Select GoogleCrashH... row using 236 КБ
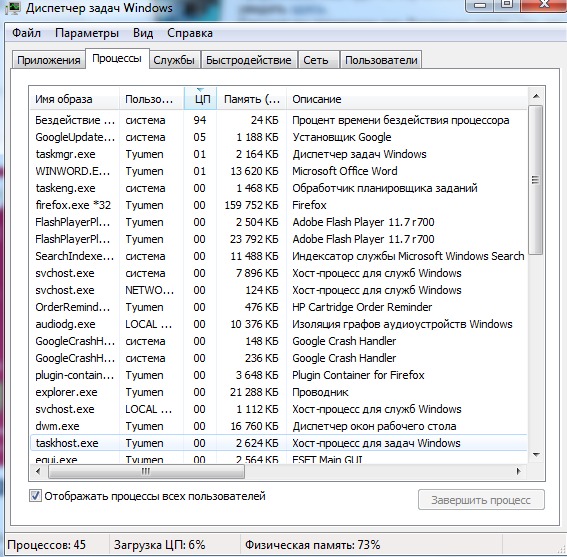Image resolution: width=567 pixels, height=557 pixels. pos(278,358)
